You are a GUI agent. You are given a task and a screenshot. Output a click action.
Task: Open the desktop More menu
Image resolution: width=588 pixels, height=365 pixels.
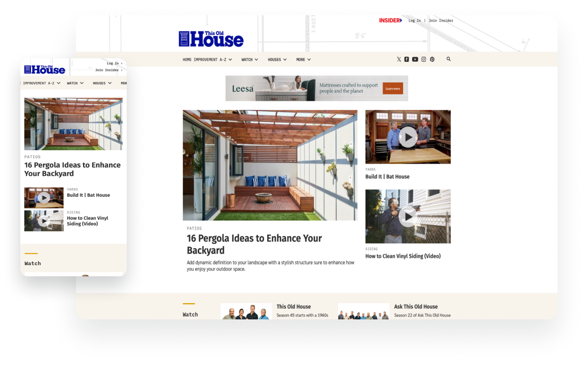303,60
